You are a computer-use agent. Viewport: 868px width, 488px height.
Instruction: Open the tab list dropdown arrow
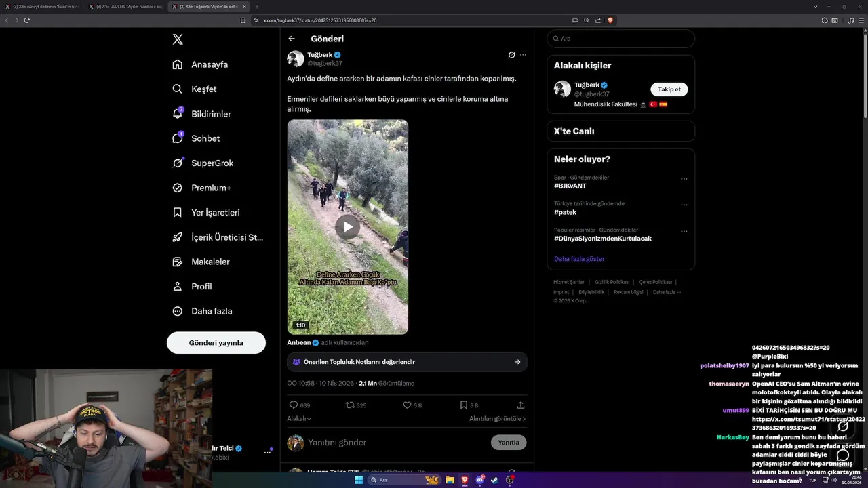coord(815,7)
